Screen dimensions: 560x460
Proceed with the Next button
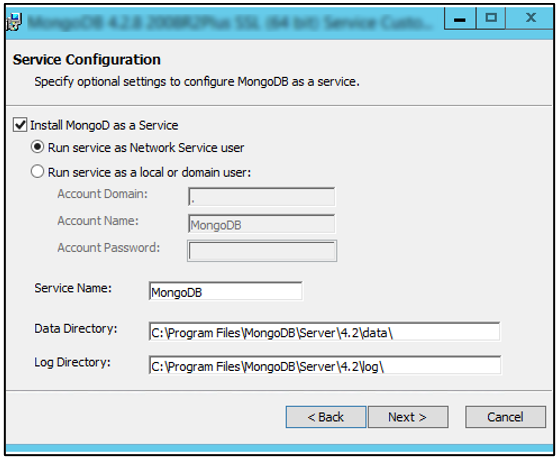click(x=408, y=417)
